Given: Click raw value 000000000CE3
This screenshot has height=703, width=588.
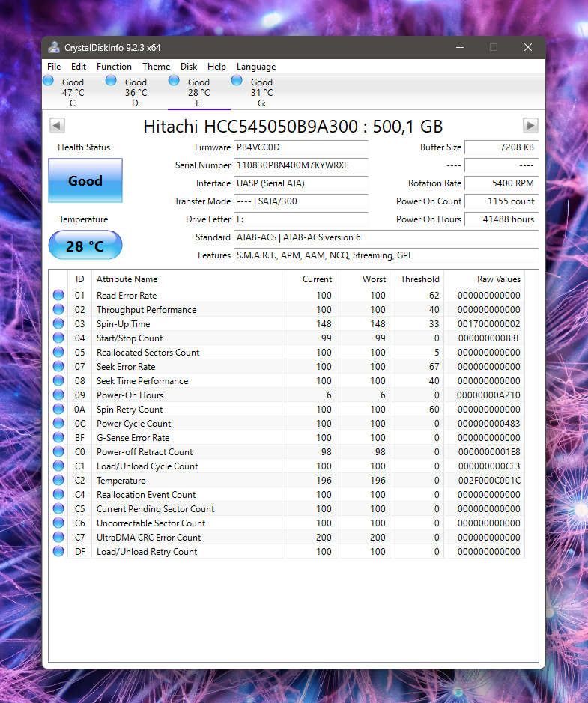Looking at the screenshot, I should [x=489, y=466].
